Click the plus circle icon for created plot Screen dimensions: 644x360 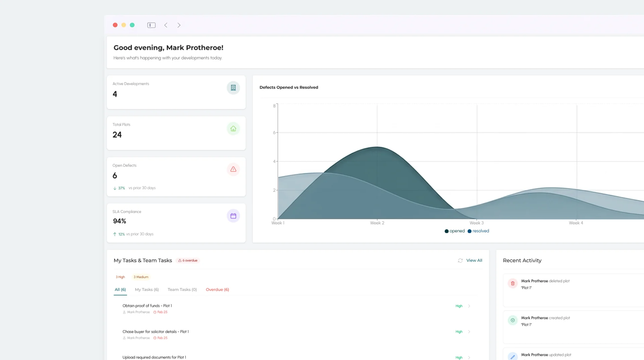(513, 320)
